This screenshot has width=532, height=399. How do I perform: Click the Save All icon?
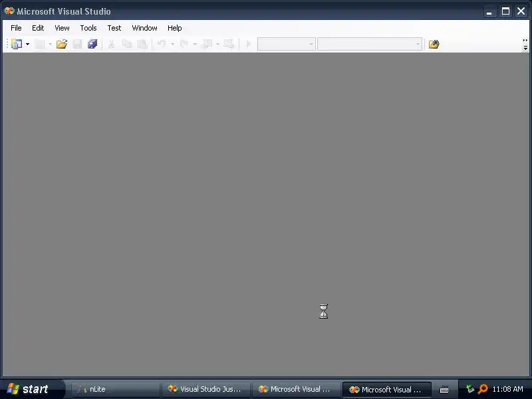tap(92, 44)
